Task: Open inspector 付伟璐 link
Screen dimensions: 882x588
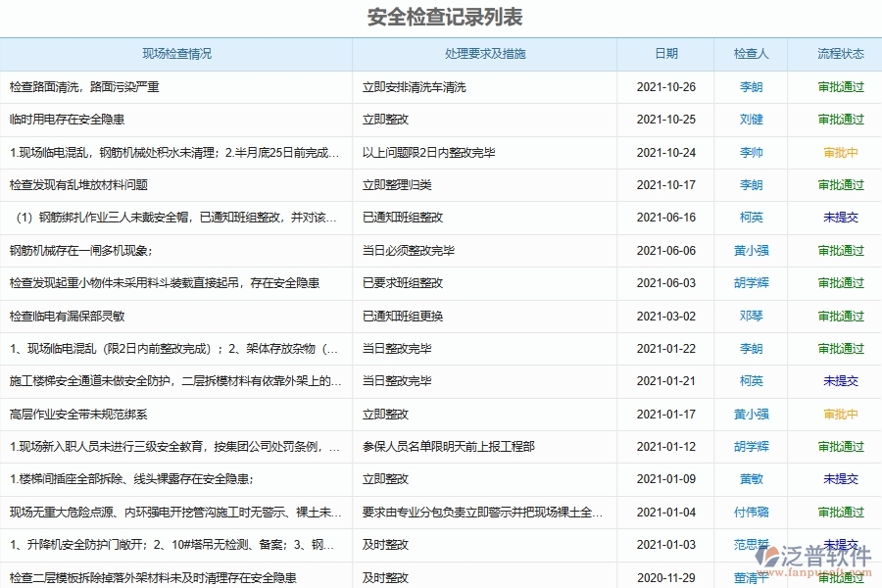Action: click(750, 513)
